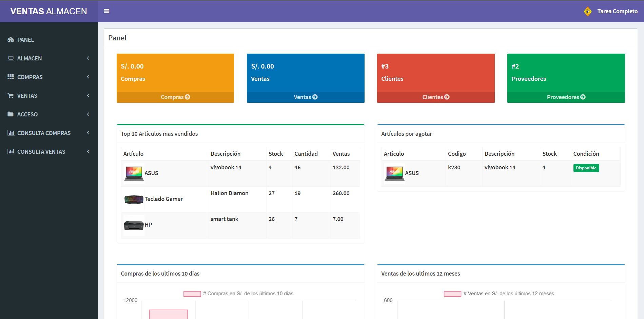Image resolution: width=644 pixels, height=319 pixels.
Task: Click the Almacen laptop icon
Action: [11, 58]
